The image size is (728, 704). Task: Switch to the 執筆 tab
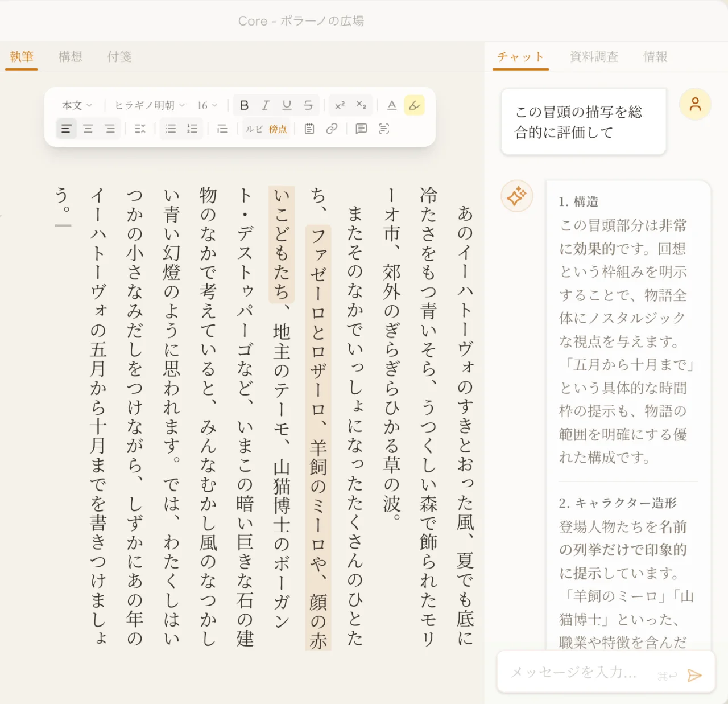click(22, 56)
